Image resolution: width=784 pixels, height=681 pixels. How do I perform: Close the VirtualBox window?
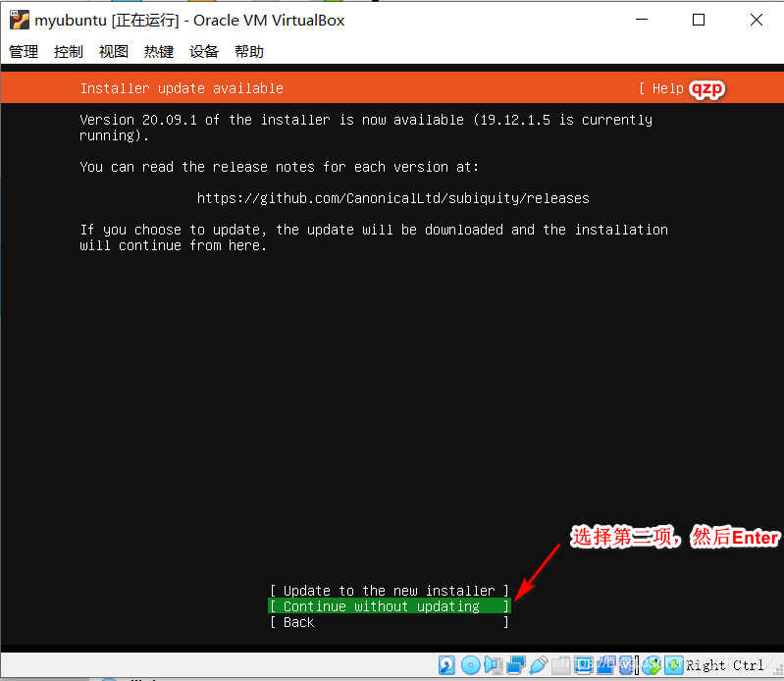coord(757,20)
